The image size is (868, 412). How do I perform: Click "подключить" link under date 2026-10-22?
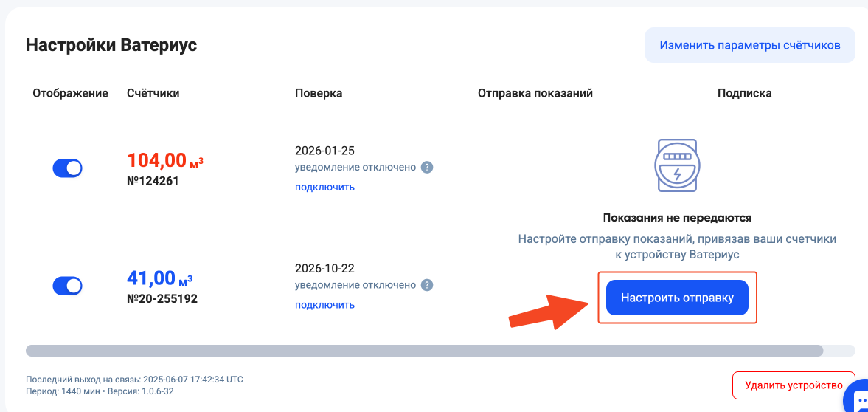coord(324,305)
